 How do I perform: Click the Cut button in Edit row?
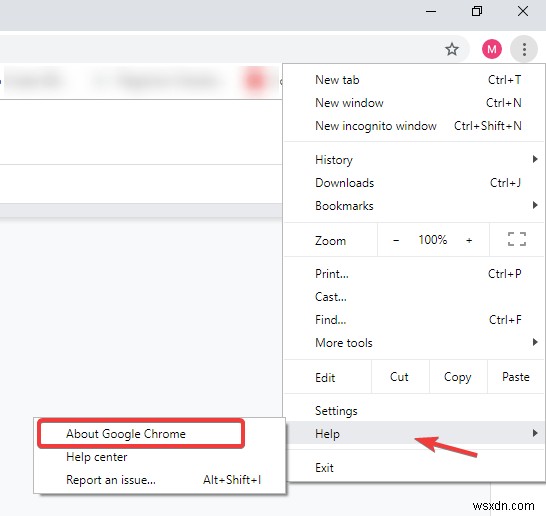400,377
